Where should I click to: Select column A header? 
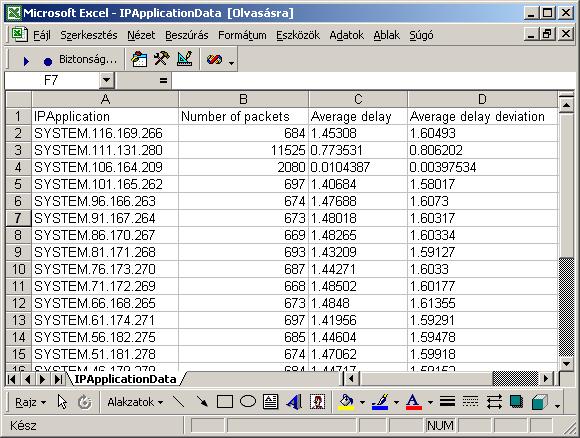(105, 99)
